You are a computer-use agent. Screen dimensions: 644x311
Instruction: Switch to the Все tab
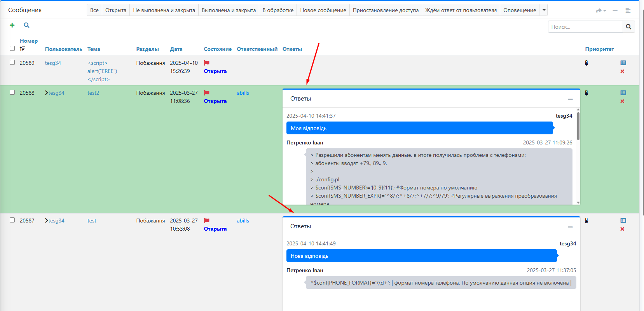[x=94, y=10]
